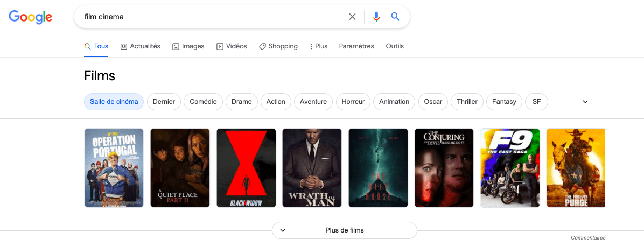Open the Black Widow movie poster
This screenshot has width=644, height=246.
[x=246, y=167]
